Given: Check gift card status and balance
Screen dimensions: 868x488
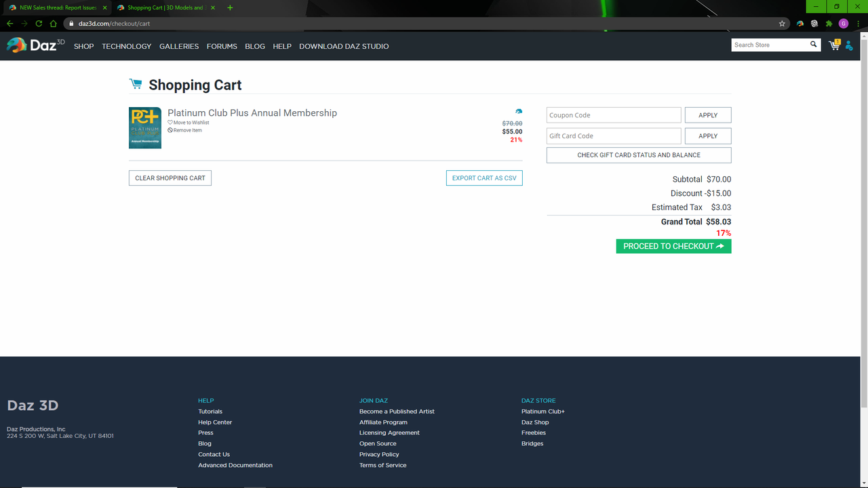Looking at the screenshot, I should (639, 155).
